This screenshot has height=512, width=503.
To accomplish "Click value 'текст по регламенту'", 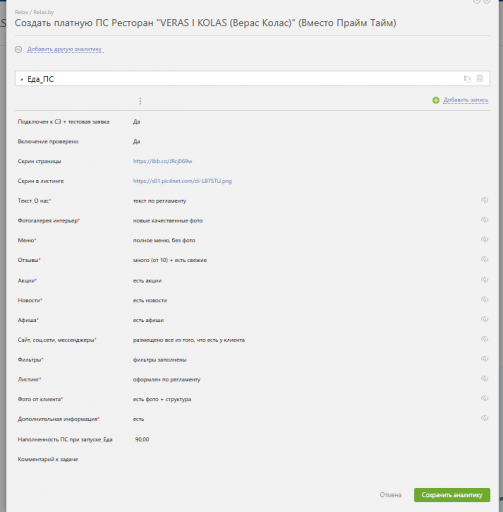I will (x=159, y=201).
